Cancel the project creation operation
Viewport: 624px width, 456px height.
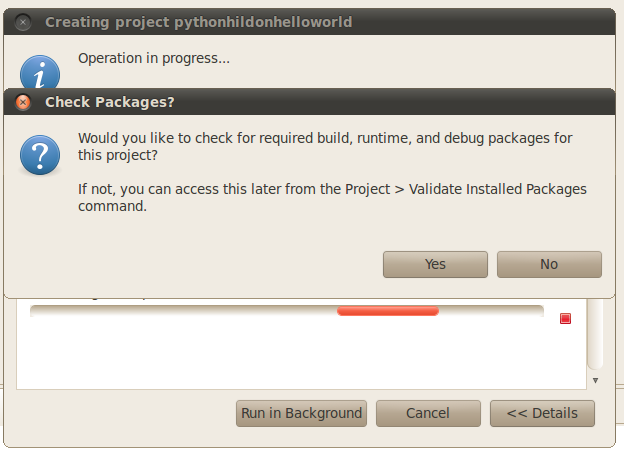428,413
